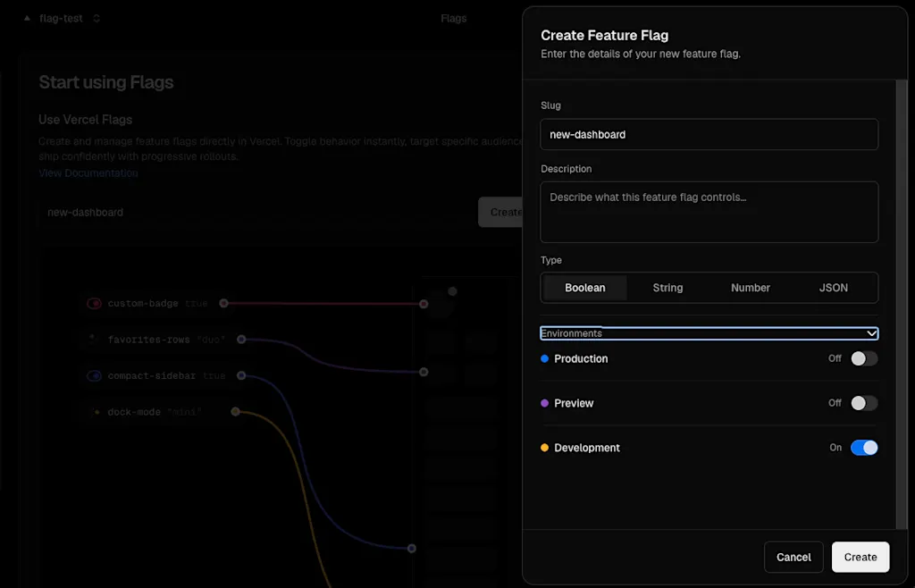Click the Flags page title
This screenshot has height=588, width=915.
click(453, 19)
